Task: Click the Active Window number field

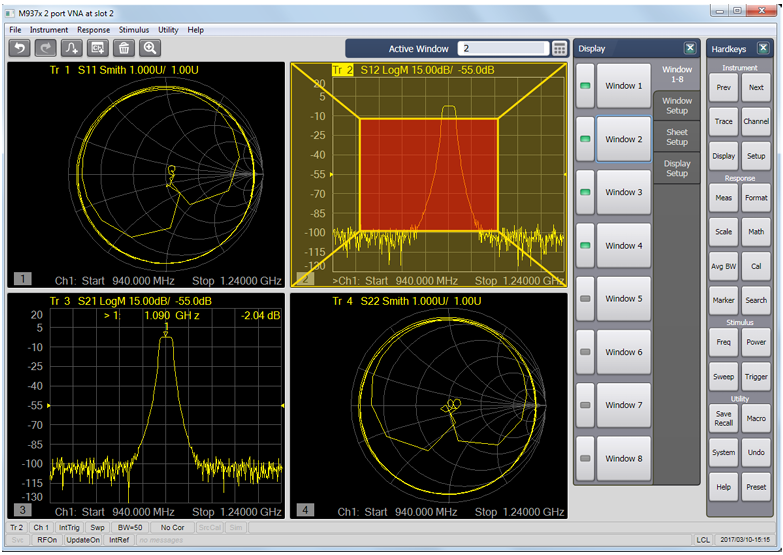Action: click(x=503, y=48)
